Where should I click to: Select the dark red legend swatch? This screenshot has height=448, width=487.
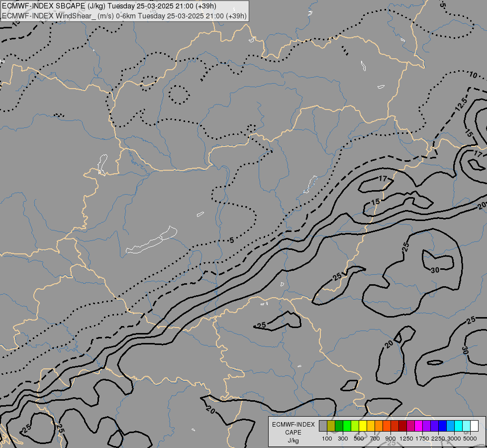(402, 426)
